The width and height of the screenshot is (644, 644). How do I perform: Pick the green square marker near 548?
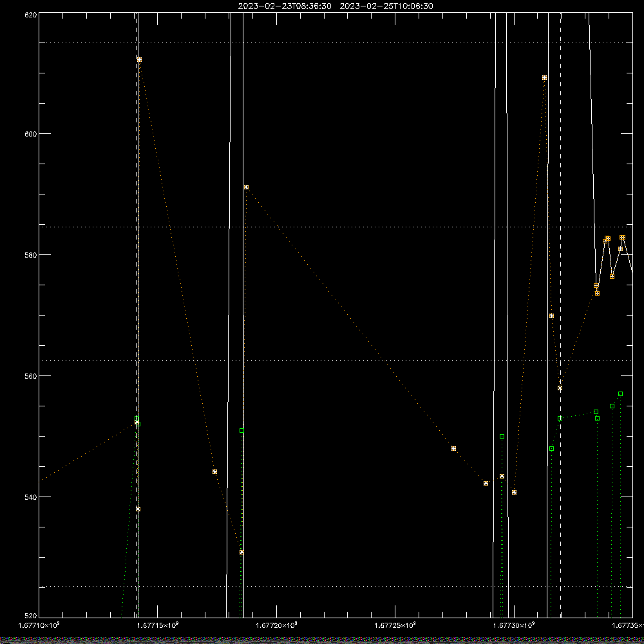point(552,449)
